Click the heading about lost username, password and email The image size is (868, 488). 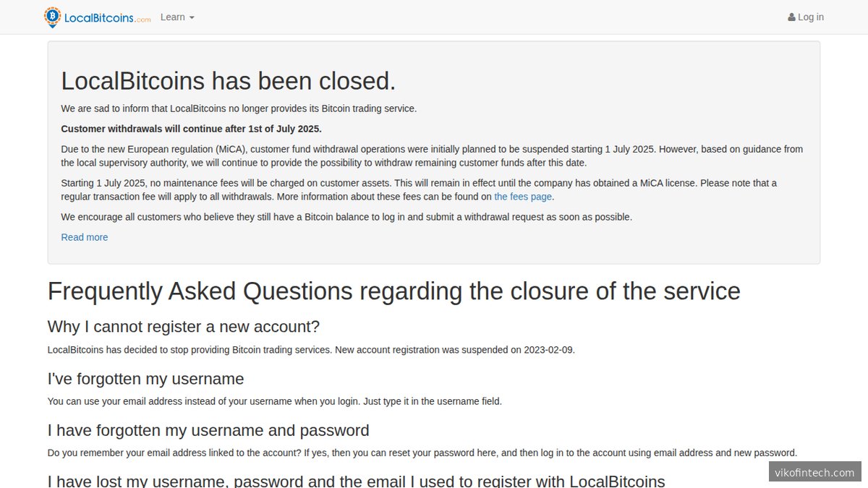pos(356,480)
